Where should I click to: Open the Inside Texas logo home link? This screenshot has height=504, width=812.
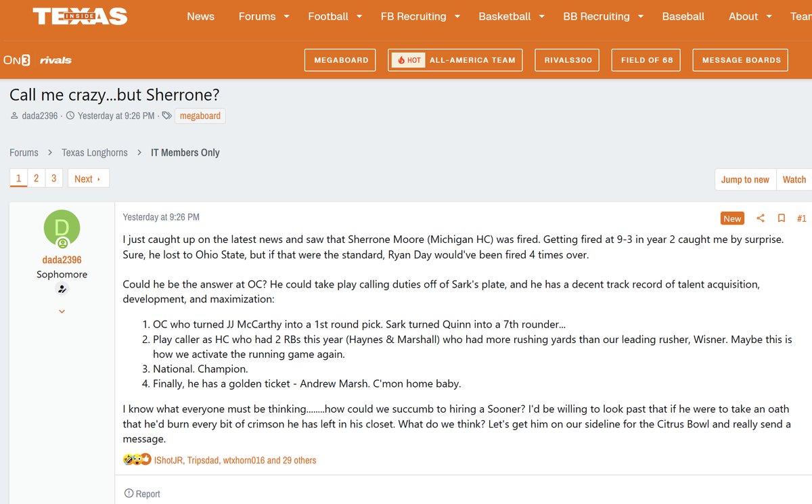(x=80, y=16)
